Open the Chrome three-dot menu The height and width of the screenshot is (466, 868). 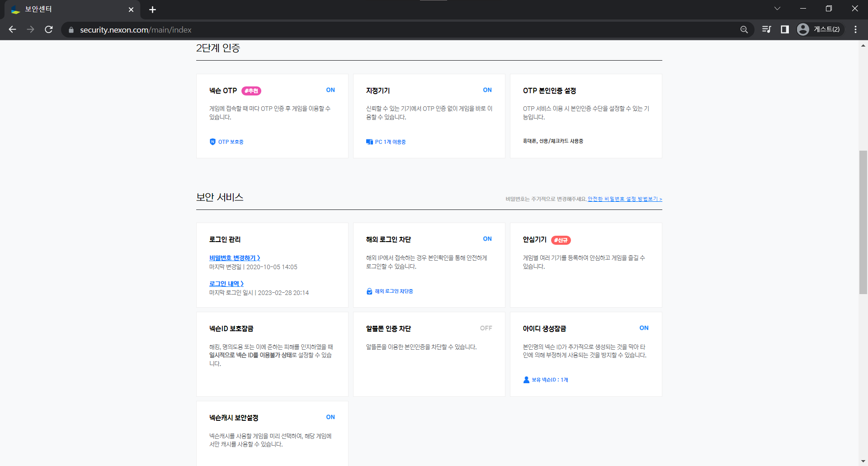pyautogui.click(x=855, y=29)
